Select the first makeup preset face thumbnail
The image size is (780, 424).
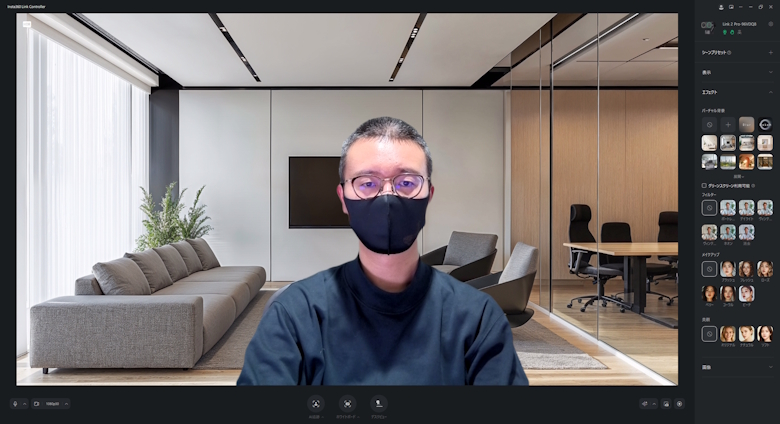click(x=727, y=269)
